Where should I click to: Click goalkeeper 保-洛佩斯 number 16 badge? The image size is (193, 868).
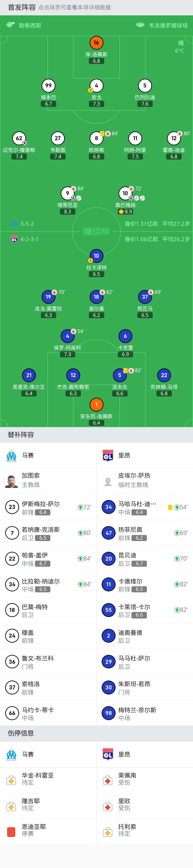click(96, 43)
